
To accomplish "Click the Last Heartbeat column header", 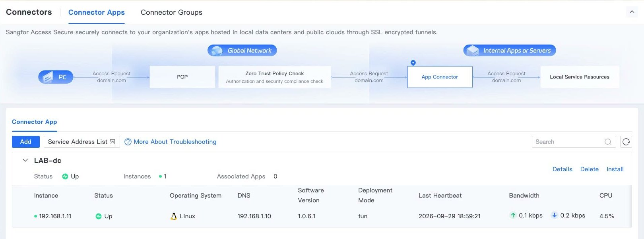I will pos(440,196).
